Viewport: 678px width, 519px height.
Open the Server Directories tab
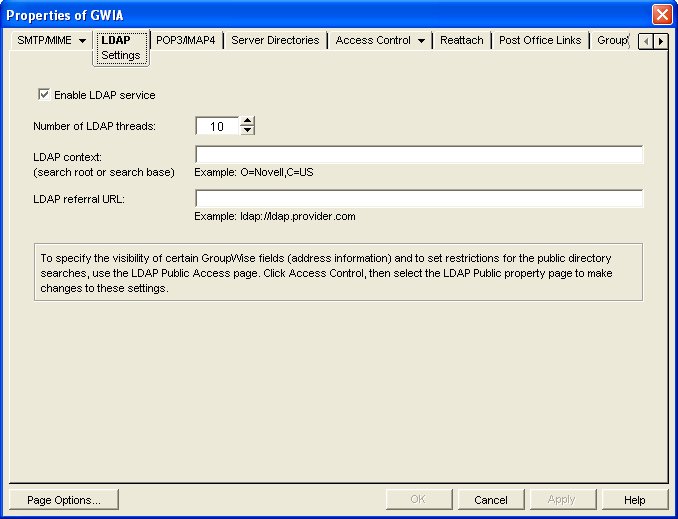pos(275,40)
